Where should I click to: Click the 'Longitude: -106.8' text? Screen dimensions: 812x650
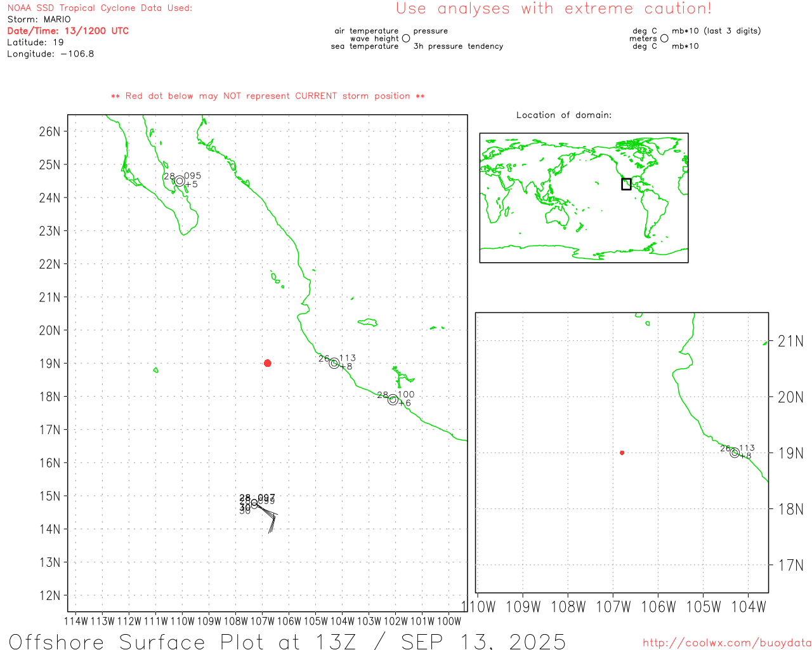click(x=51, y=54)
